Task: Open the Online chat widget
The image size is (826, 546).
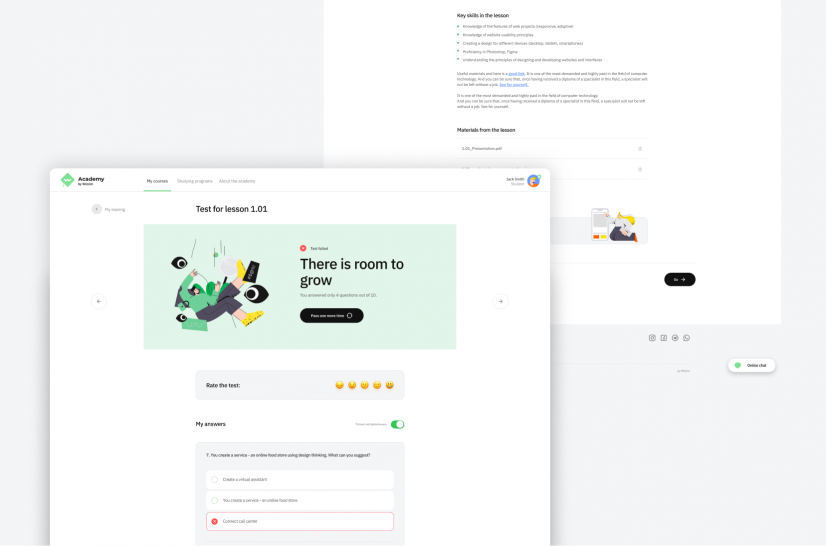Action: (x=751, y=365)
